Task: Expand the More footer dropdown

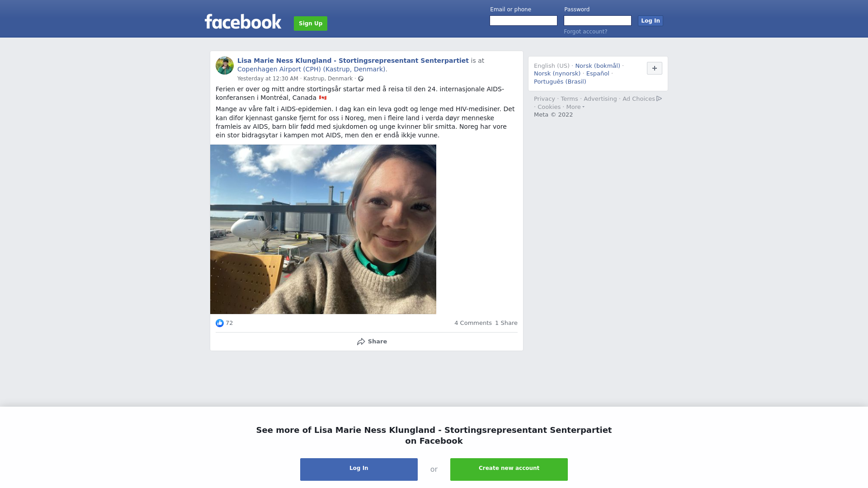Action: pyautogui.click(x=576, y=107)
